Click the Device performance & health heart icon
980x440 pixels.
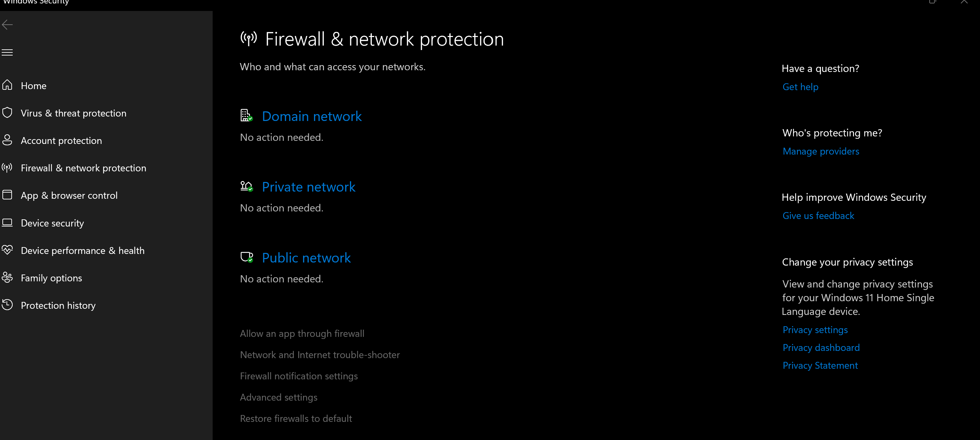click(7, 250)
